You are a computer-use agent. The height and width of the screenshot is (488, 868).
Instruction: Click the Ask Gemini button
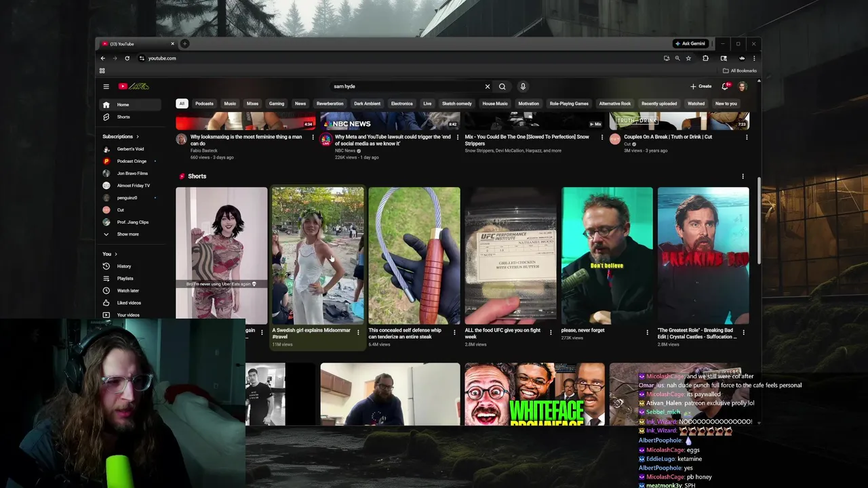(x=690, y=43)
